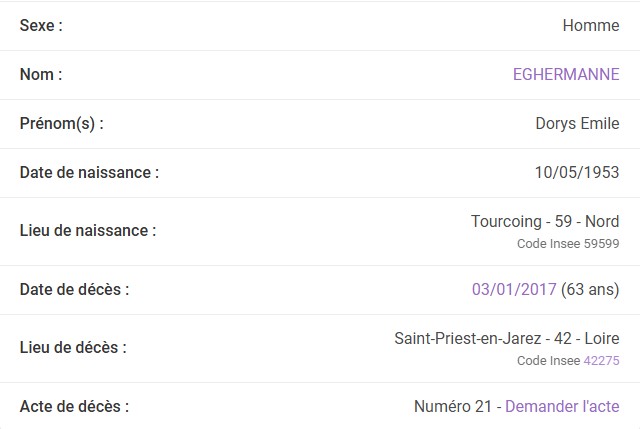
Task: Click the Homme value text
Action: click(x=590, y=26)
